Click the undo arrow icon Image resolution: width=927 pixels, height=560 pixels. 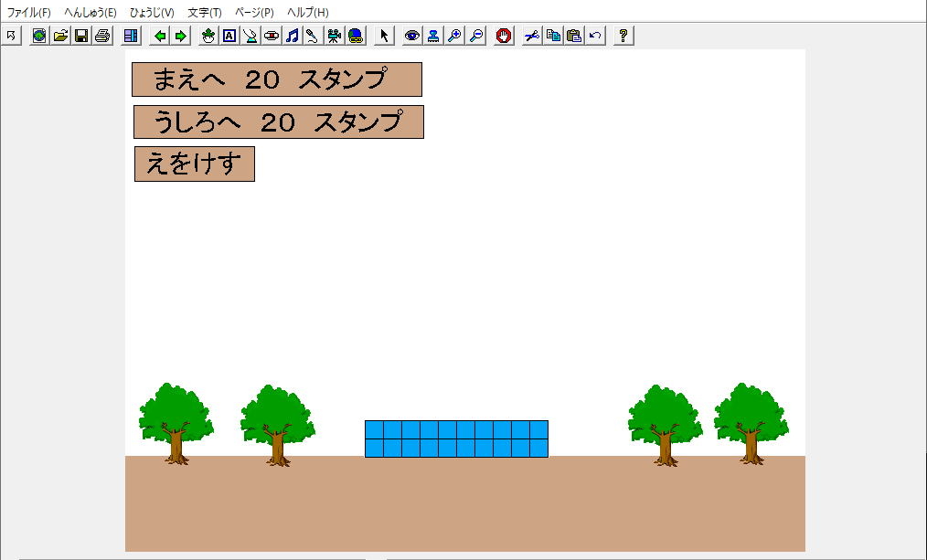tap(595, 36)
